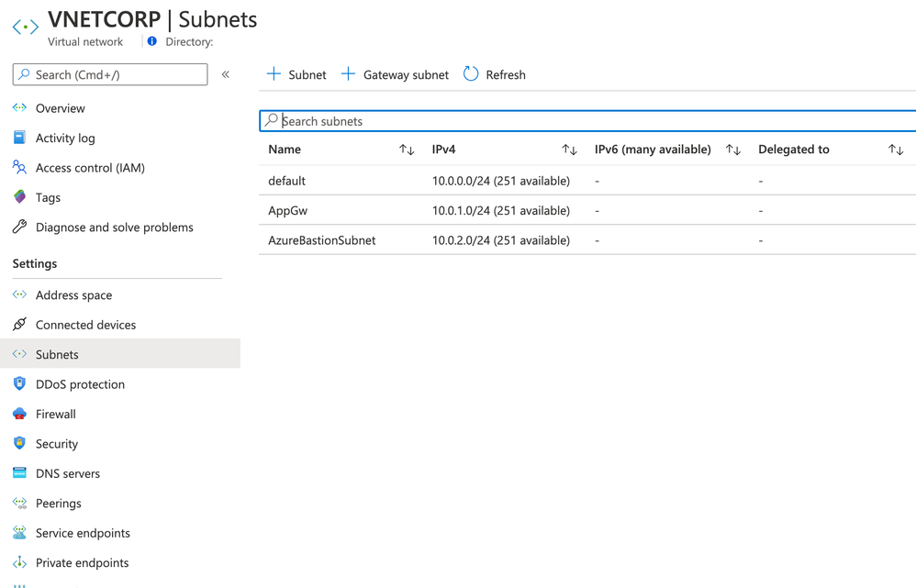
Task: Click the Access control people icon
Action: [x=19, y=167]
